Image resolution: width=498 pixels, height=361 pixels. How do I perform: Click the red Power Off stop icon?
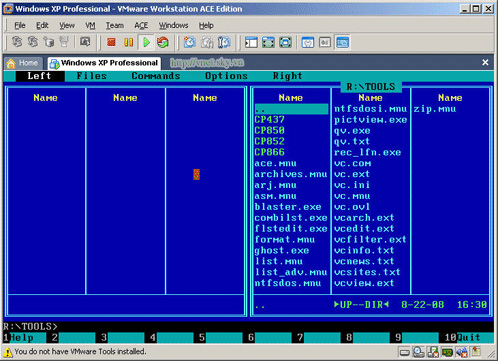click(x=111, y=42)
